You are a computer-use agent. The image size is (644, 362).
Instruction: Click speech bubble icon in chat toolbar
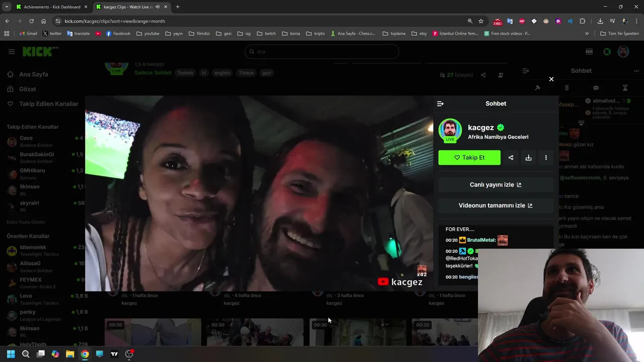point(596,87)
